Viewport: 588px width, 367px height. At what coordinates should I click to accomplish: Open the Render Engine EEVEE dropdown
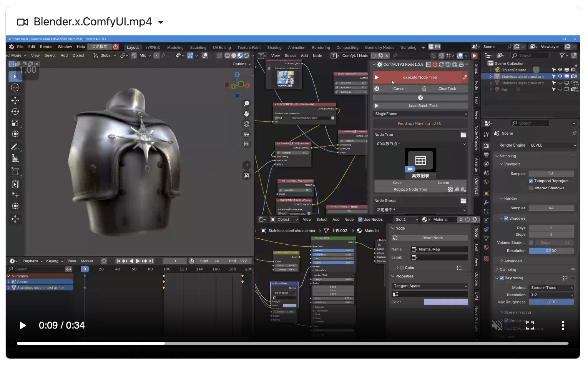(x=552, y=145)
